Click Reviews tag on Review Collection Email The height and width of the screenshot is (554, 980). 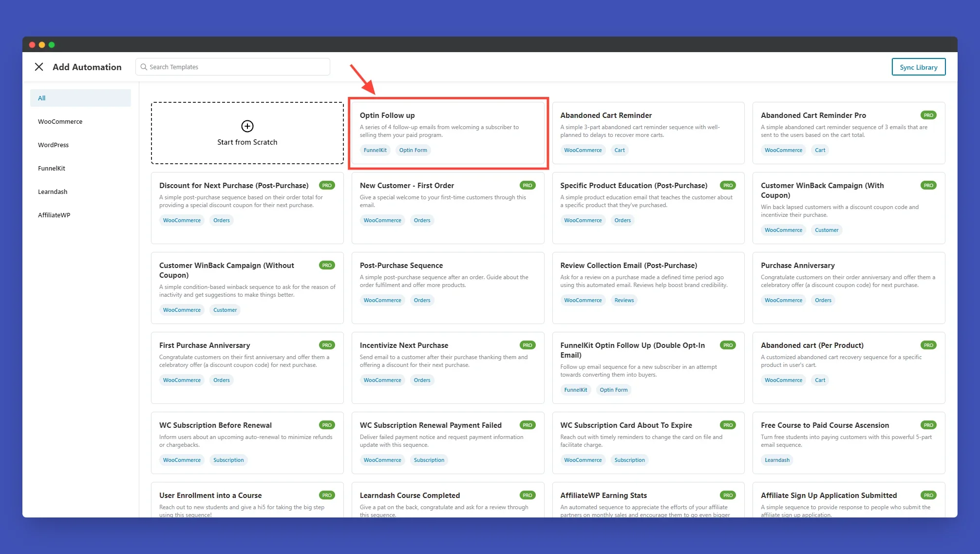click(x=624, y=300)
